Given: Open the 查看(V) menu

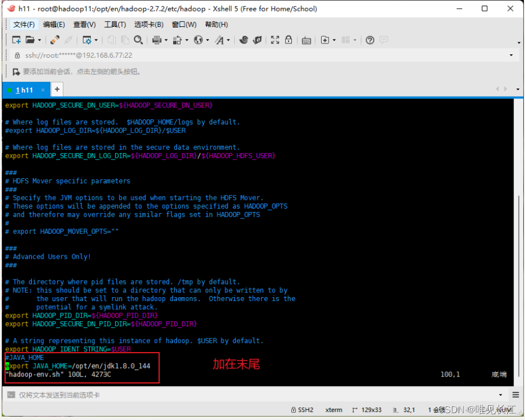Looking at the screenshot, I should (x=85, y=25).
